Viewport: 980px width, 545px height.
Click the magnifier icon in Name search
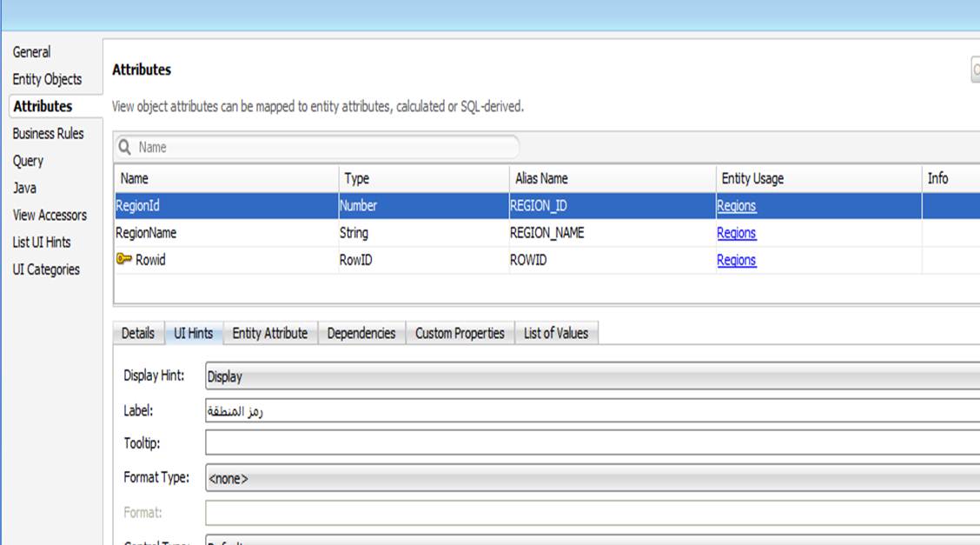coord(125,148)
